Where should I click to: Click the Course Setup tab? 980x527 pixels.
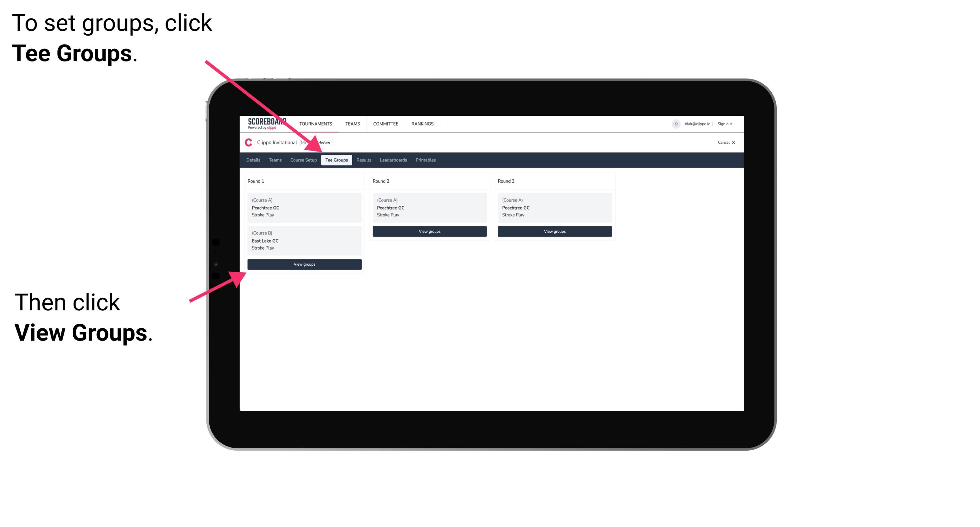click(x=304, y=160)
